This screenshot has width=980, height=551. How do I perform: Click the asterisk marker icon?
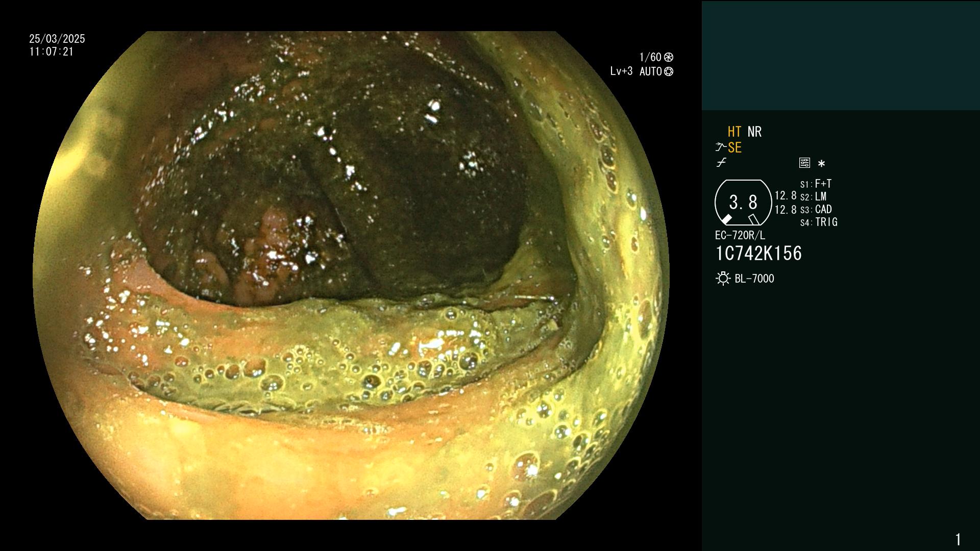point(821,163)
